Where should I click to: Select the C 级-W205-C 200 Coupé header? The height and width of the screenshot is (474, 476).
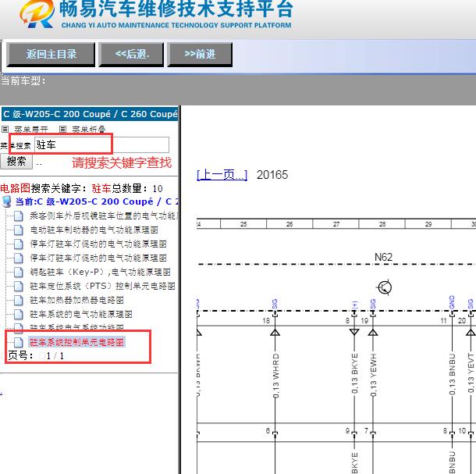tap(90, 114)
